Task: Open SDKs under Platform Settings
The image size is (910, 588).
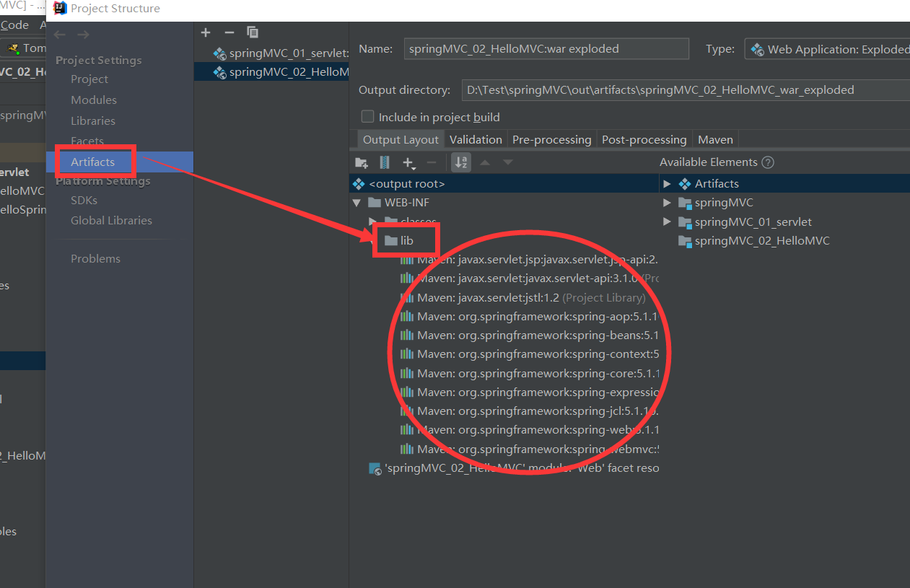Action: 84,201
